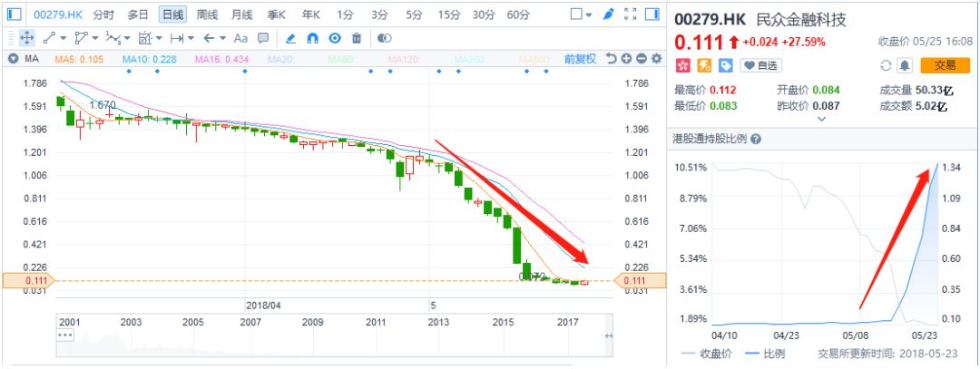Switch to 月线 monthly chart
The image size is (980, 369).
pyautogui.click(x=242, y=15)
